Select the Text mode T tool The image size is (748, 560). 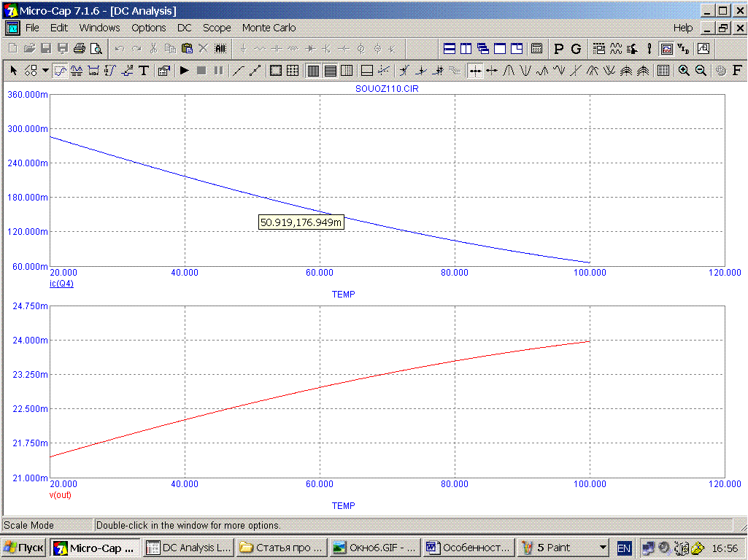click(x=144, y=71)
